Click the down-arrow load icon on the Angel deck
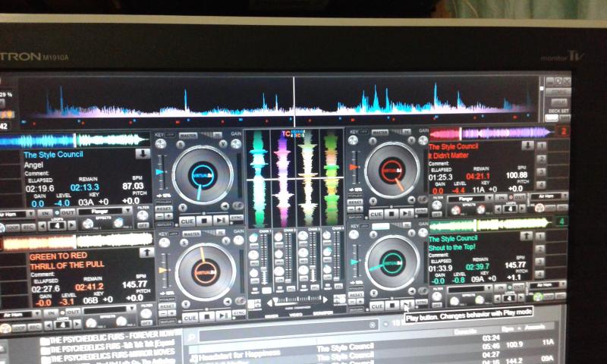The width and height of the screenshot is (607, 364). pyautogui.click(x=143, y=154)
